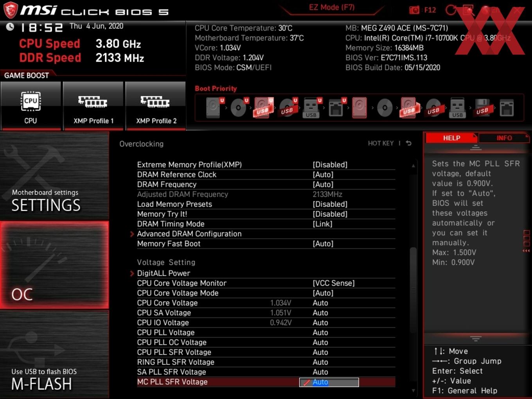
Task: Click the top grip handle of the help panel
Action: (476, 148)
